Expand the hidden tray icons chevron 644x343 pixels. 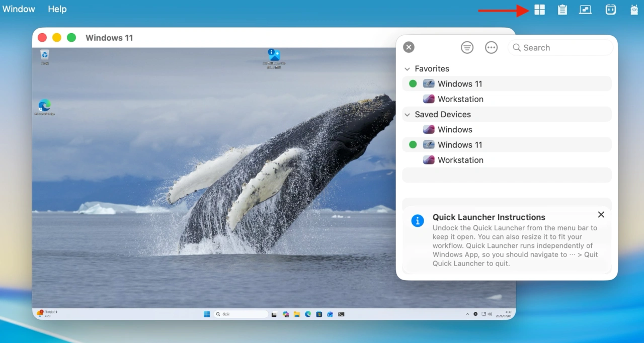(467, 314)
